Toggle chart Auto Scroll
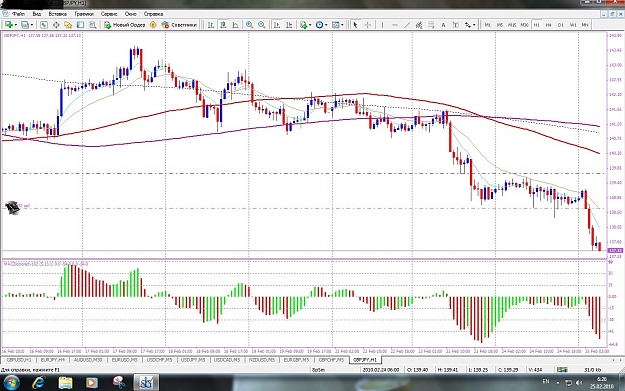The image size is (625, 391). (277, 25)
